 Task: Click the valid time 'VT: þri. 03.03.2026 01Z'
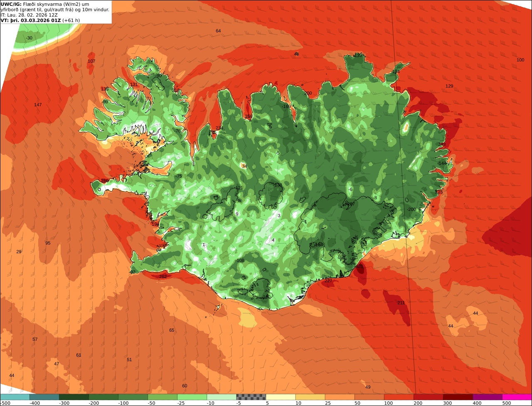pyautogui.click(x=31, y=20)
